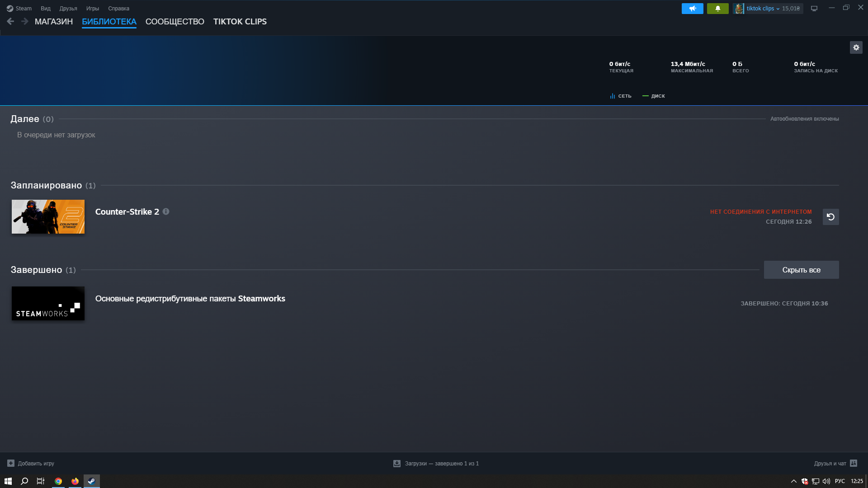
Task: Switch to Big Picture mode icon
Action: (814, 9)
